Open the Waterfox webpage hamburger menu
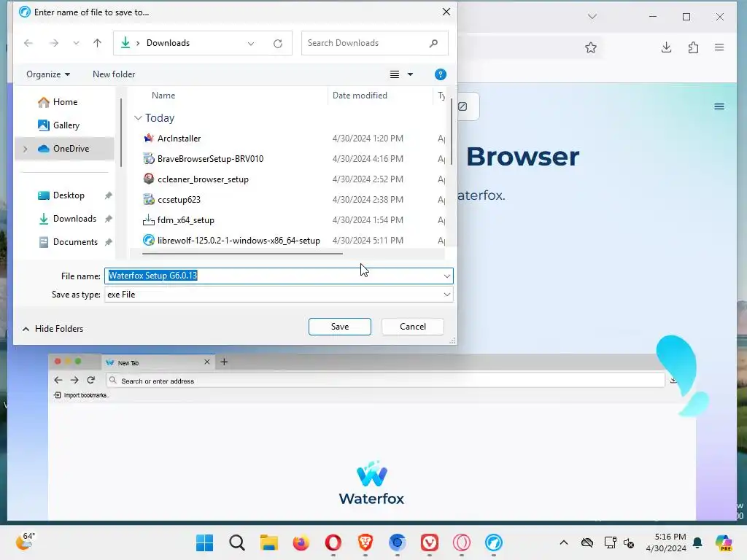The height and width of the screenshot is (560, 747). (719, 106)
